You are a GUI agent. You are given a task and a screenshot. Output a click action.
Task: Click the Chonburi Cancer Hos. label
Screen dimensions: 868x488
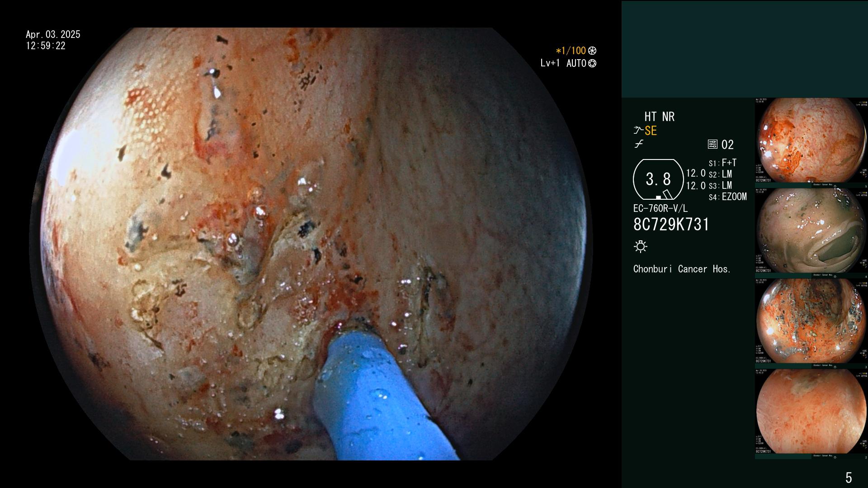(x=682, y=269)
